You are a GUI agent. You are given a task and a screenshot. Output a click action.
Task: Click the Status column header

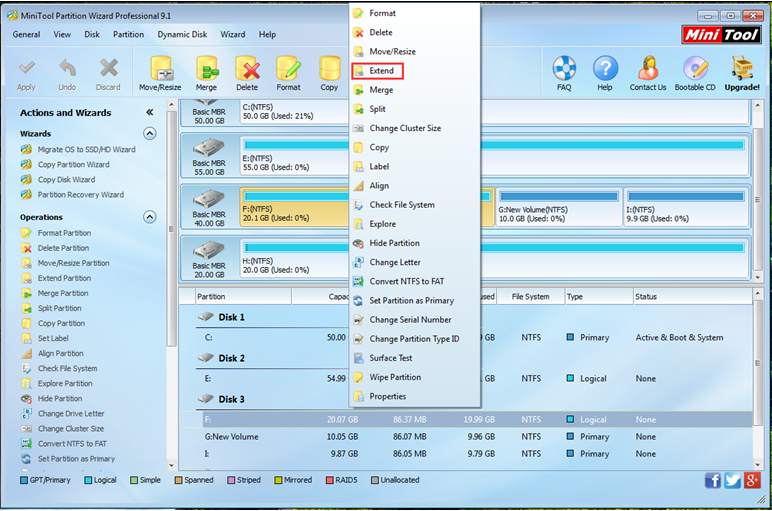point(692,297)
